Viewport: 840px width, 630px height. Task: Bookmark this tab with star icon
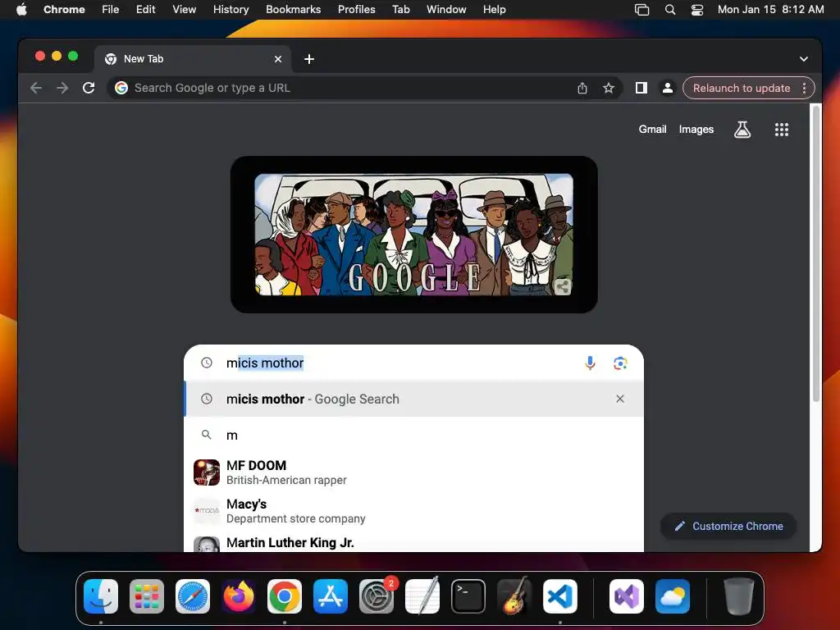[x=608, y=88]
